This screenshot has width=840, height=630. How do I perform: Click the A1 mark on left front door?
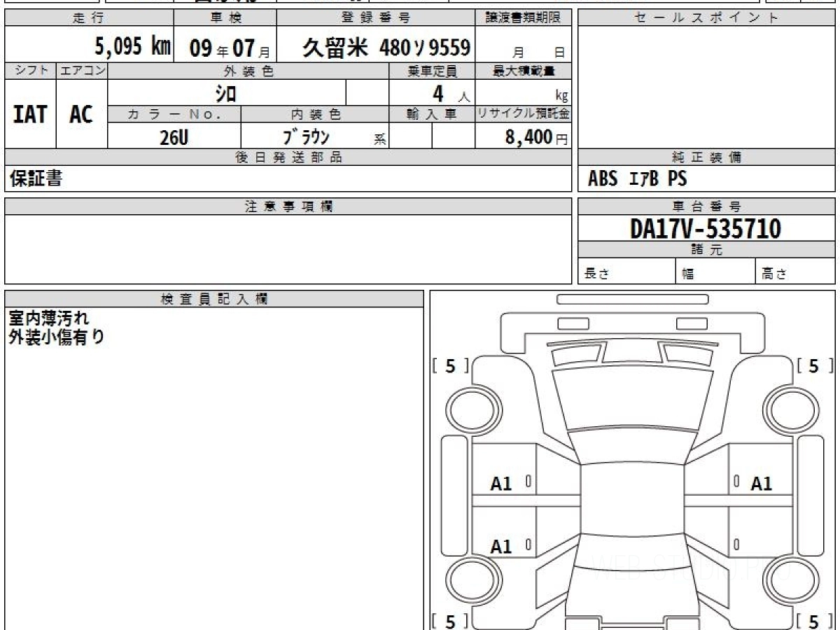pos(501,484)
